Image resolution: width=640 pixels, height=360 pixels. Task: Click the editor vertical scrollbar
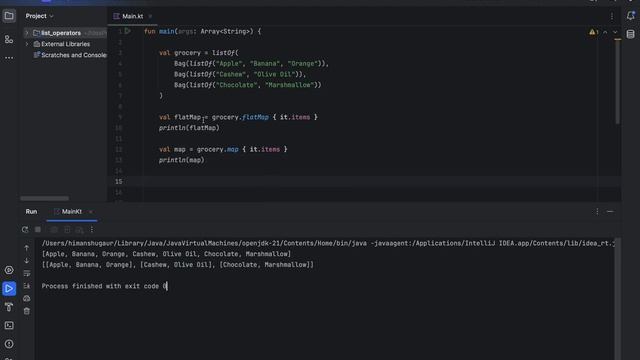pyautogui.click(x=618, y=82)
